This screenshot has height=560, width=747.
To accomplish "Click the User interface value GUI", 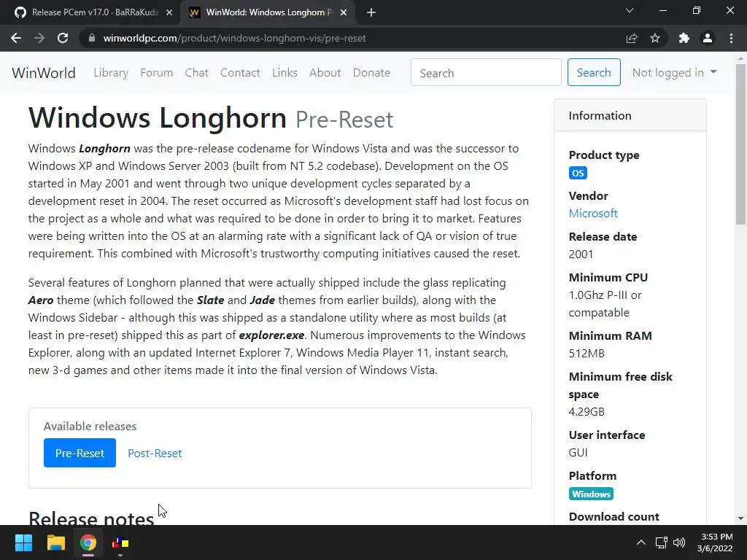I will pos(578,453).
